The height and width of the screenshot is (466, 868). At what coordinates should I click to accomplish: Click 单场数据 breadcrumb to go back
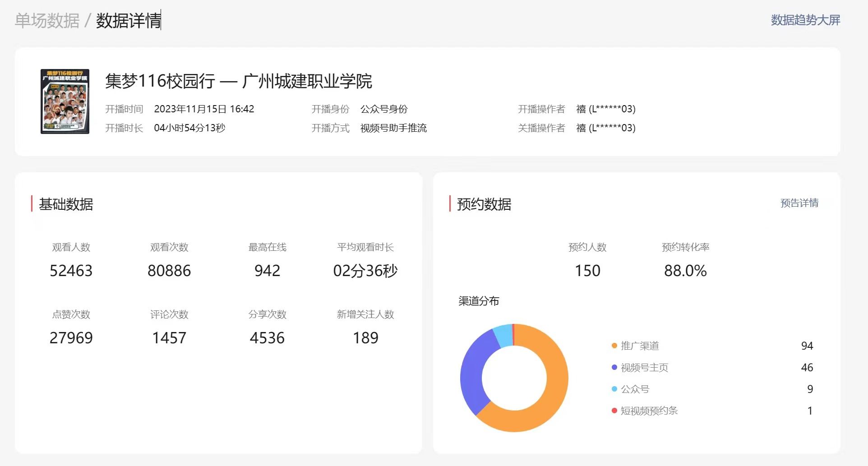coord(47,21)
